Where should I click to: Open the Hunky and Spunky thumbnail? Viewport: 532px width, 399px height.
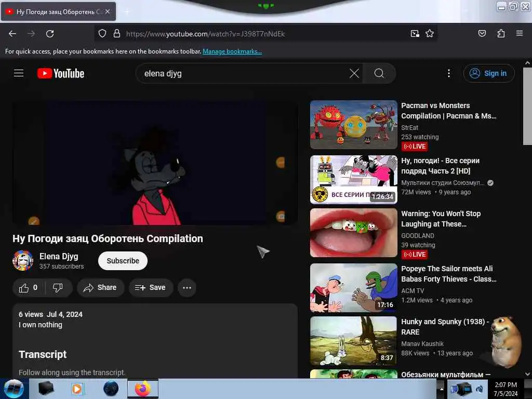click(353, 341)
